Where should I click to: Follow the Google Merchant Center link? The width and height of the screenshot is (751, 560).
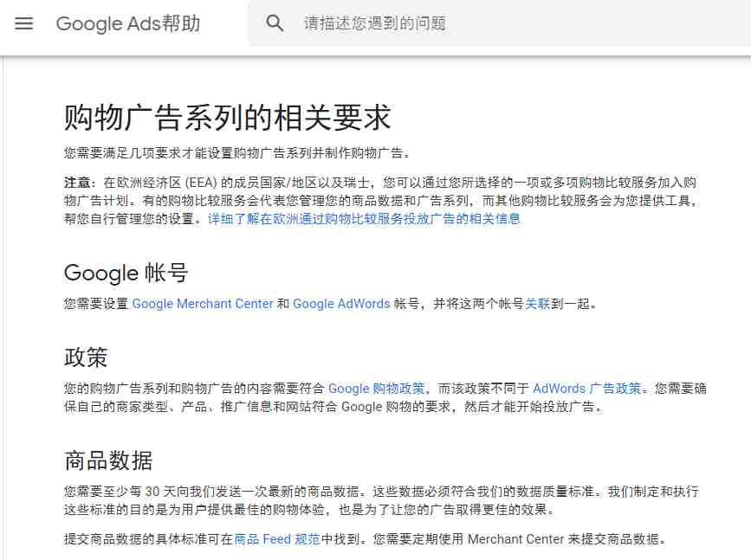[203, 304]
